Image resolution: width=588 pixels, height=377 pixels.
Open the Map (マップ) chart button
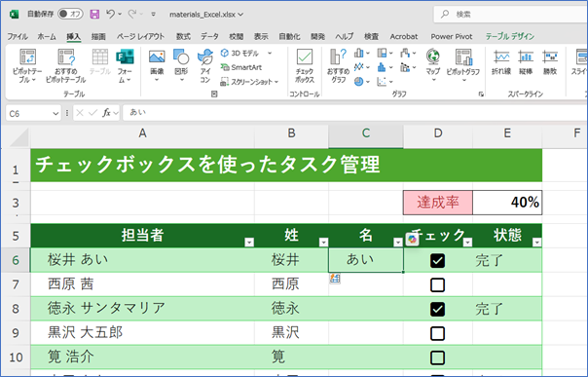(433, 64)
